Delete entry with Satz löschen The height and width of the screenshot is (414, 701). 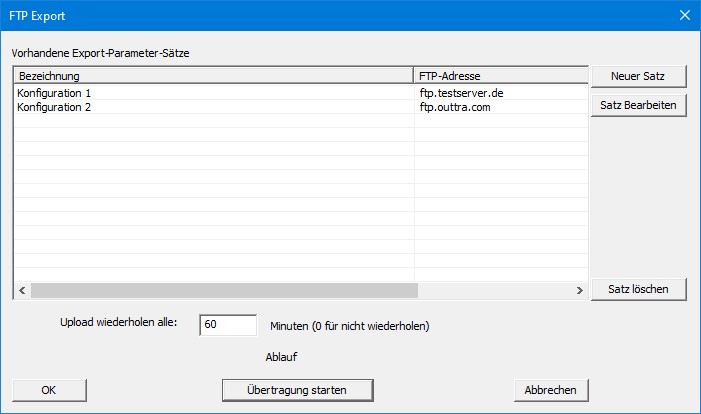coord(638,289)
